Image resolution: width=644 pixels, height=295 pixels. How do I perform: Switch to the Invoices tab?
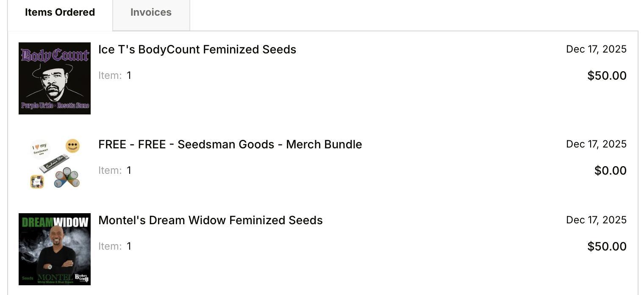click(x=151, y=13)
